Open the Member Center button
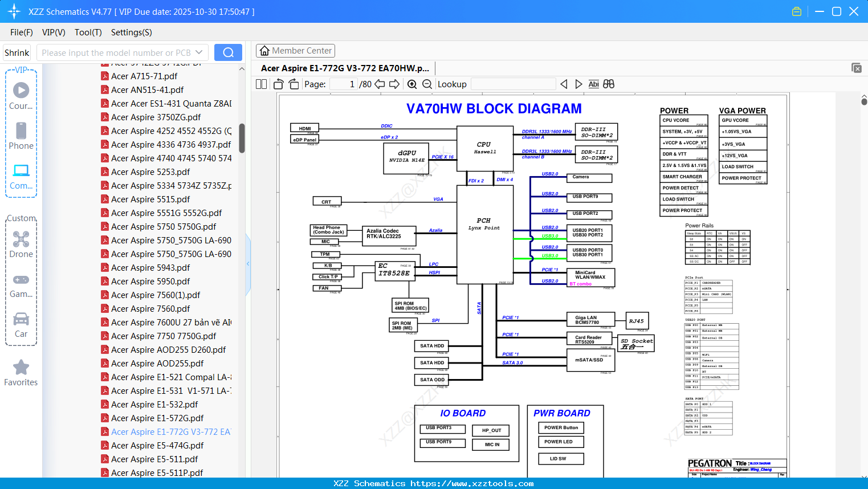Screen dimensions: 868x489 [295, 51]
